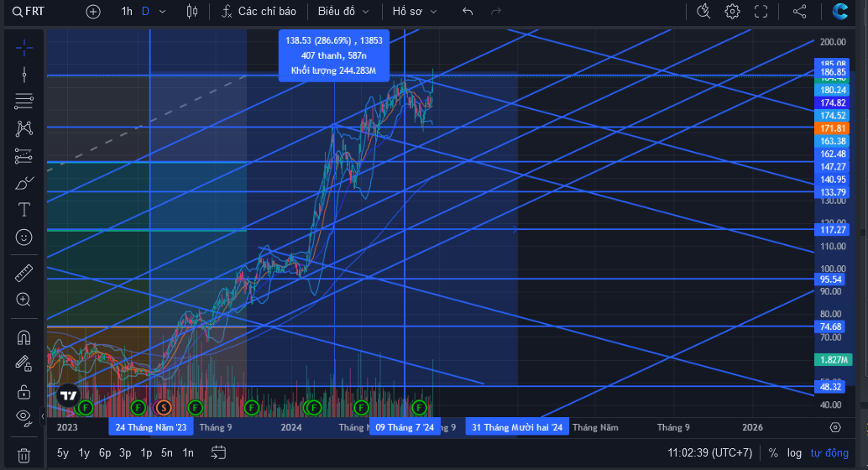Expand the Biểu đồ dropdown arrow
868x470 pixels.
[365, 12]
